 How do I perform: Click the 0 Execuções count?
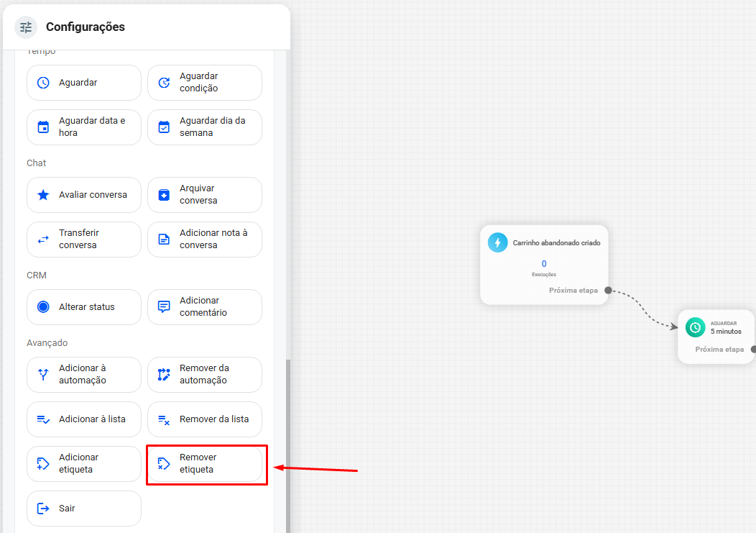click(544, 268)
